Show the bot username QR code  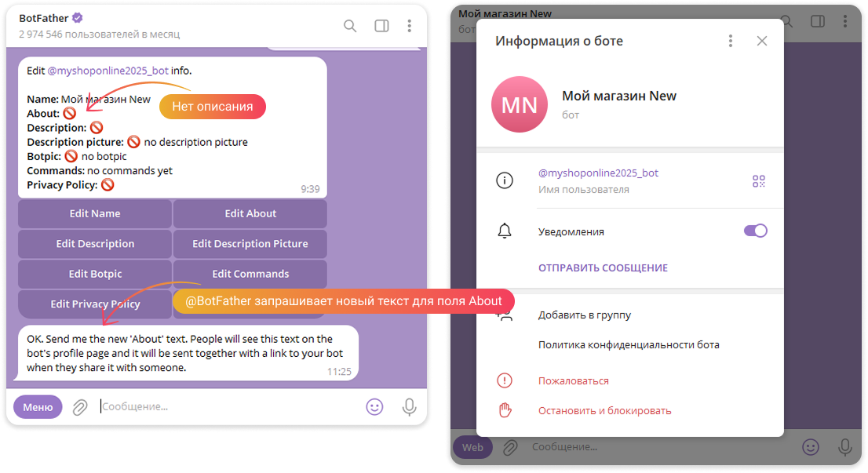pos(758,181)
